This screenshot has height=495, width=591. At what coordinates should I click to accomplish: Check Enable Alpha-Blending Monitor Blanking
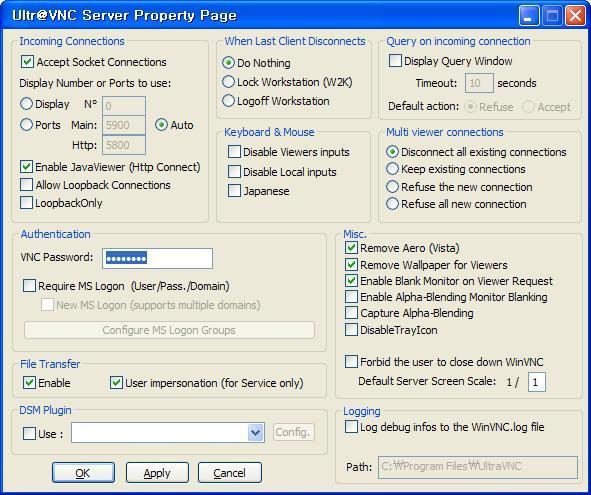[x=351, y=297]
